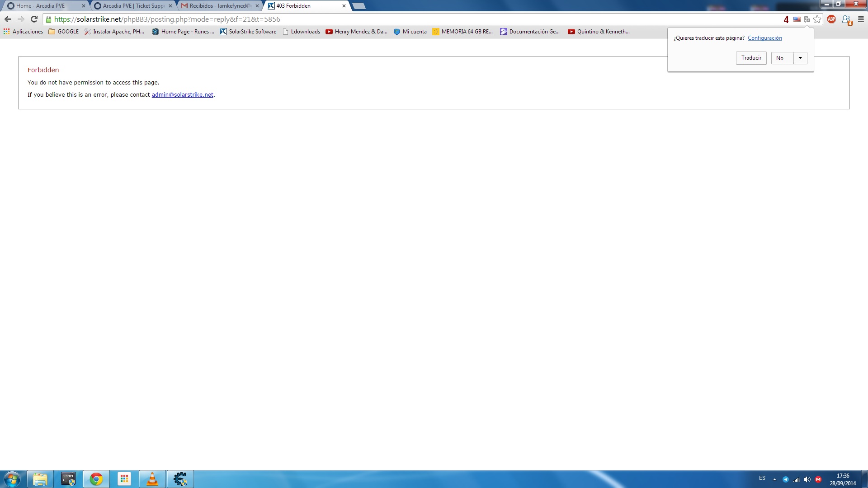Open the GOOGLE bookmarks folder
Viewport: 868px width, 488px height.
pyautogui.click(x=64, y=32)
